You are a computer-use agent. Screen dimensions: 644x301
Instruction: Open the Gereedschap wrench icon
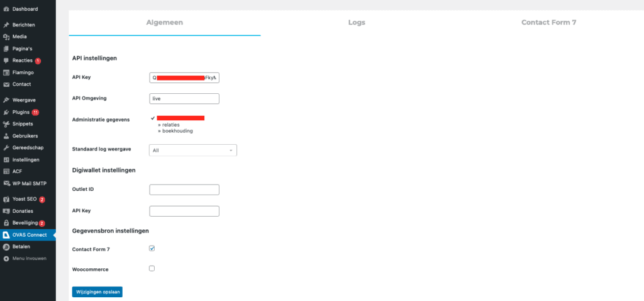tap(6, 148)
